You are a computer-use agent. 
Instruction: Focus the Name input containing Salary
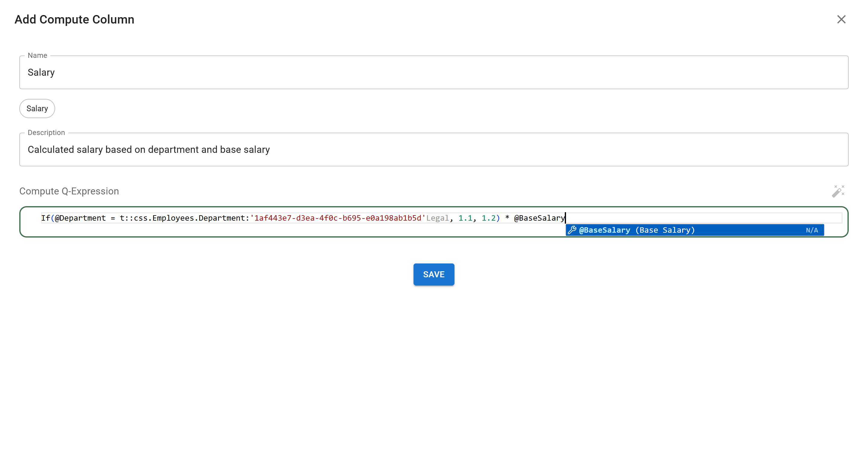[433, 72]
